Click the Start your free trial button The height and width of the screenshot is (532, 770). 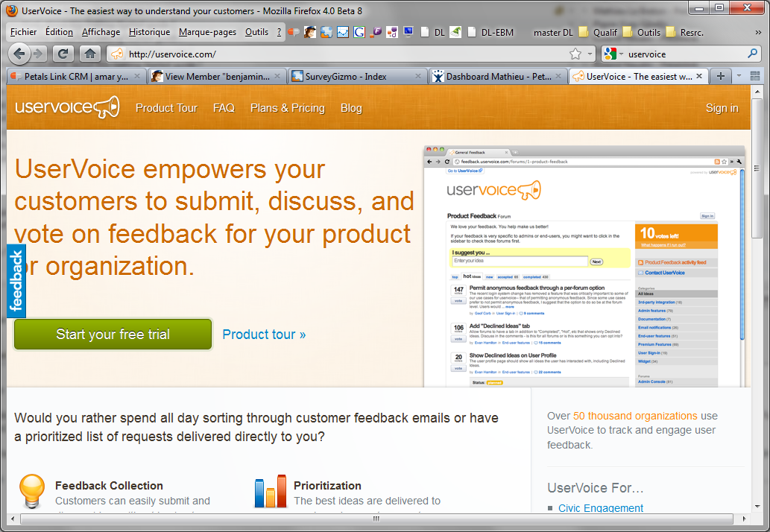click(113, 335)
